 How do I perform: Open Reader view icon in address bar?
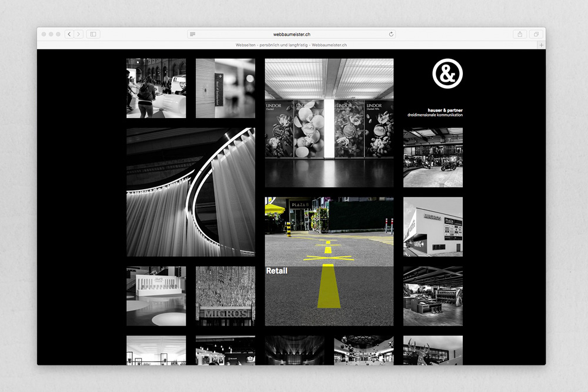[x=193, y=34]
